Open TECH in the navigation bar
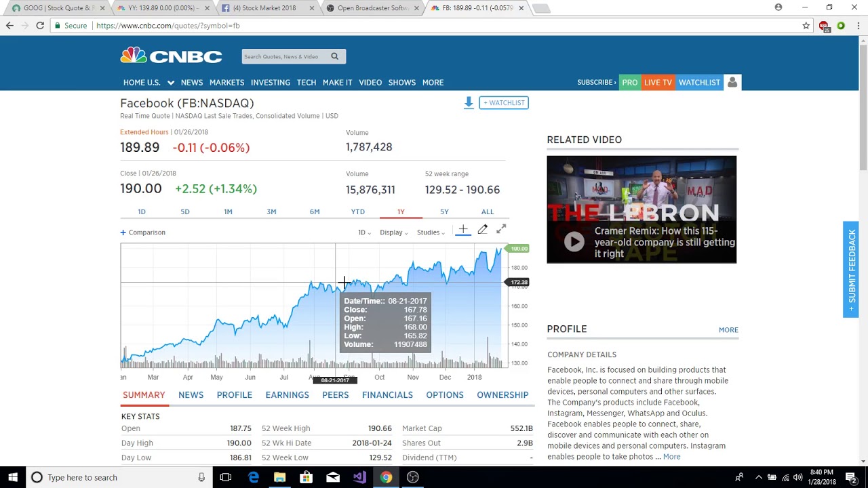 (307, 82)
